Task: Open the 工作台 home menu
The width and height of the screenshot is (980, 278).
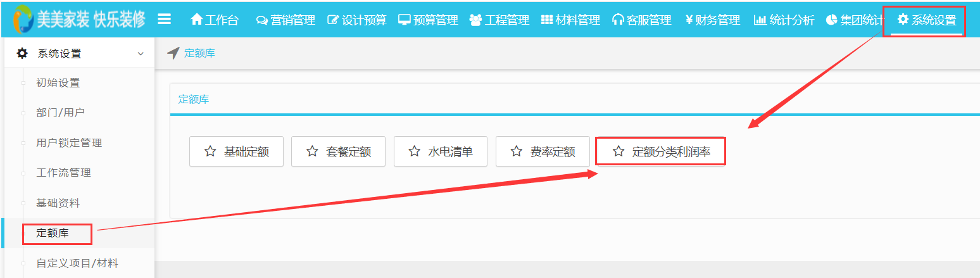Action: coord(215,20)
